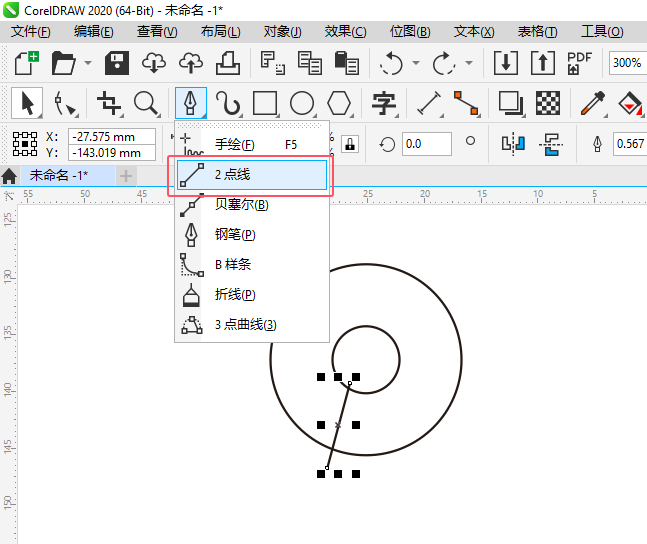Select the Interactive fill tool

click(x=630, y=103)
